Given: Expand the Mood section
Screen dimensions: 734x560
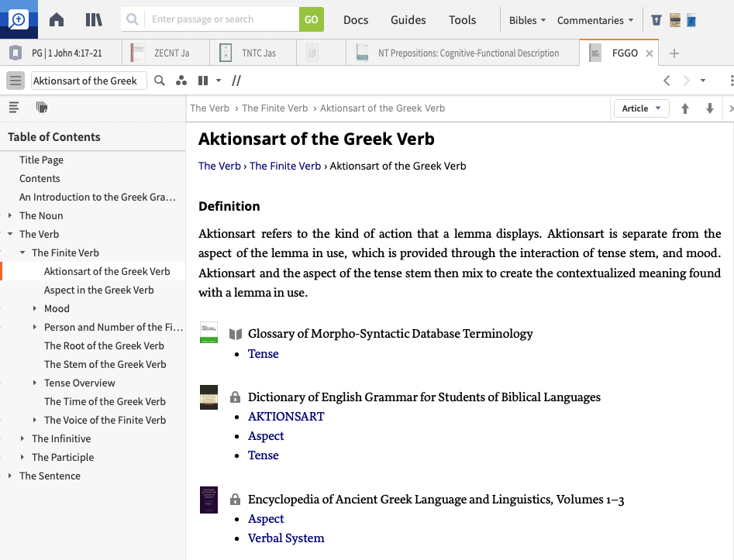Looking at the screenshot, I should click(x=35, y=308).
